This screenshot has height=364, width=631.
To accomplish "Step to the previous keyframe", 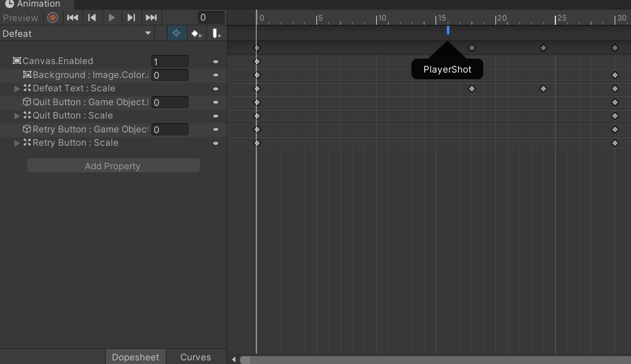I will tap(92, 18).
